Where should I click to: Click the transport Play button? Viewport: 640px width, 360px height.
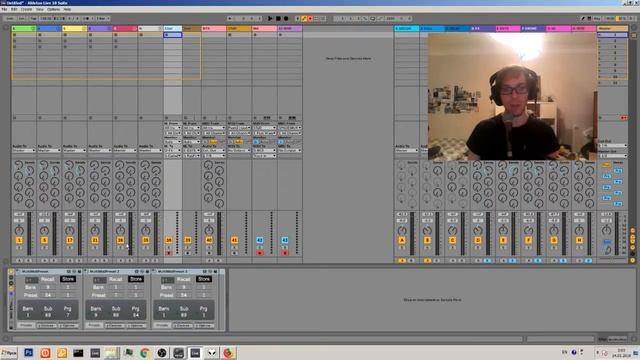[270, 18]
